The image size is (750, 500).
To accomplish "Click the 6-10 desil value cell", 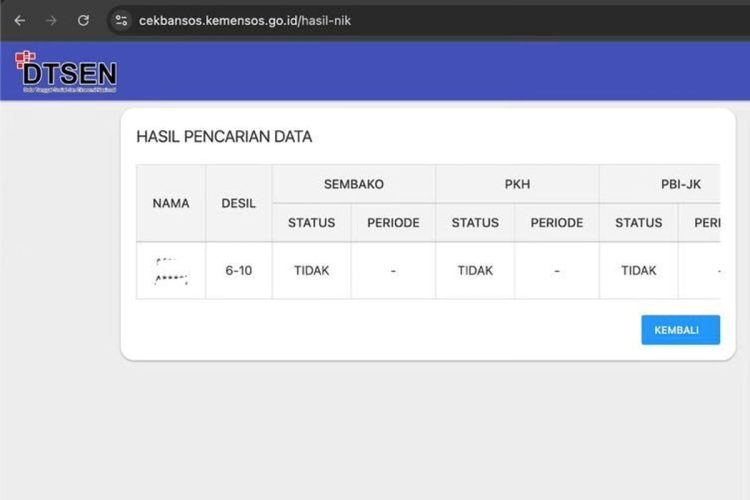I will (238, 270).
